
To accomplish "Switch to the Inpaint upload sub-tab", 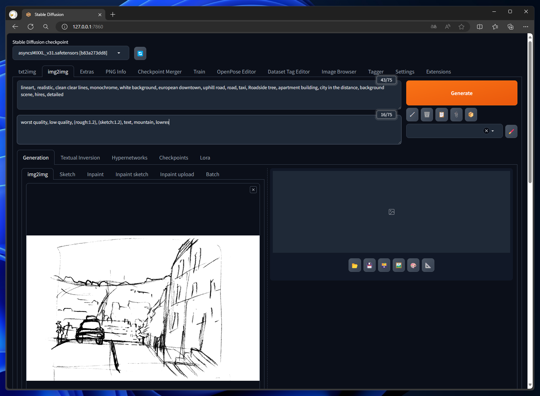I will coord(177,174).
